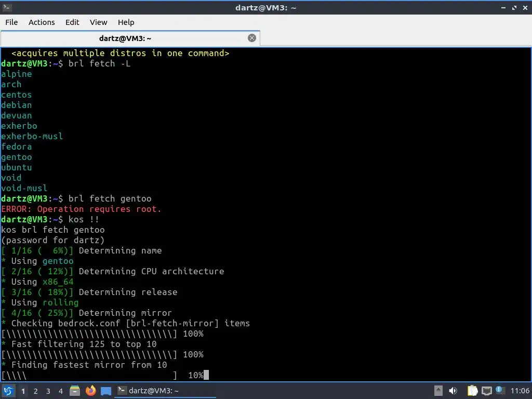
Task: Click the 'rolling' release text
Action: coord(60,303)
